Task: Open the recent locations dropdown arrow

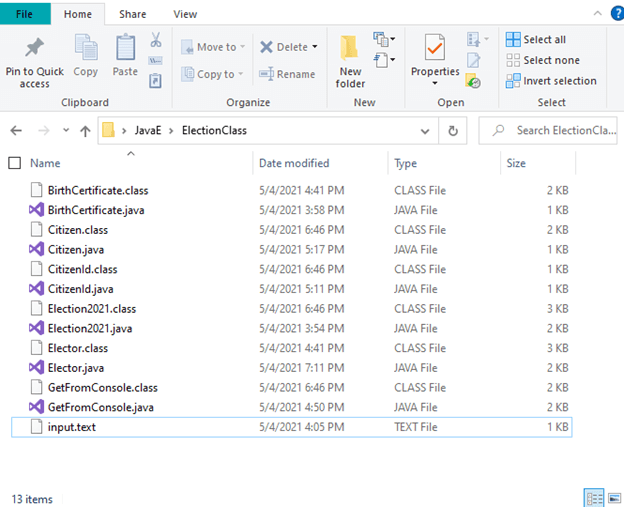Action: coord(66,130)
